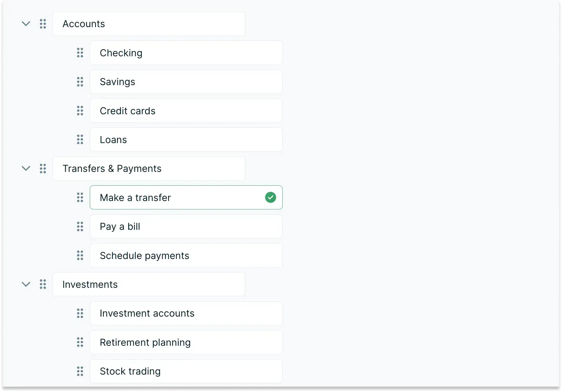The height and width of the screenshot is (392, 562).
Task: Click the green checkmark on Make a transfer
Action: click(x=271, y=197)
